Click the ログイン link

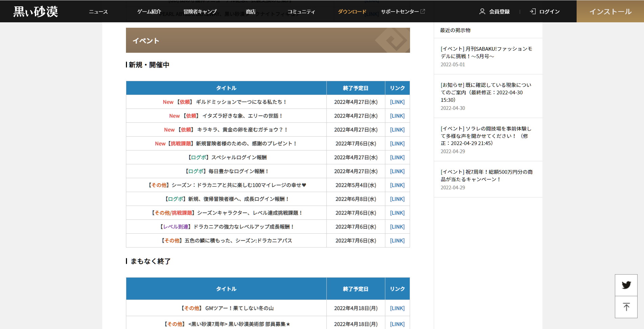click(549, 11)
